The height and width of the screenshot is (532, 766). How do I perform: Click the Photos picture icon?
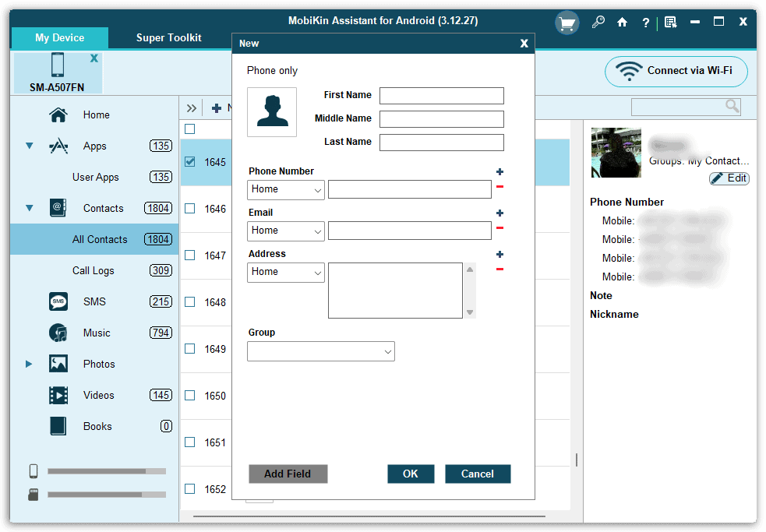tap(58, 364)
